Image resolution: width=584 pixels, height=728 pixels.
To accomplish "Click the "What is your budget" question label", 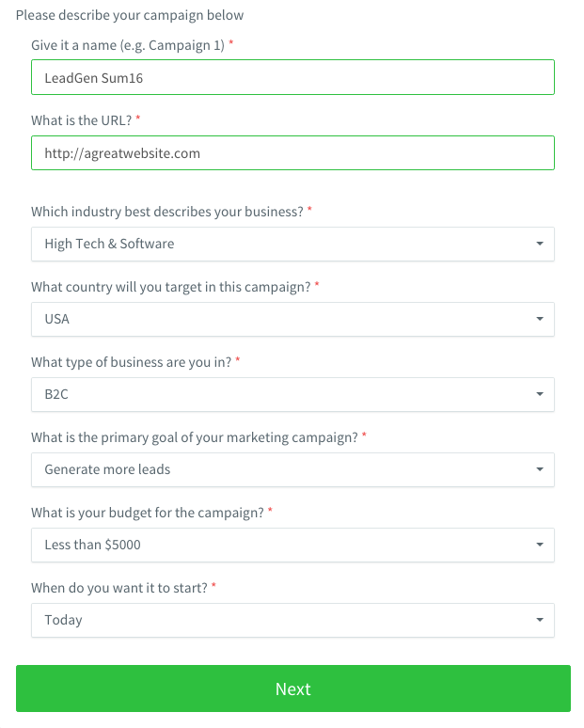I will coord(148,513).
